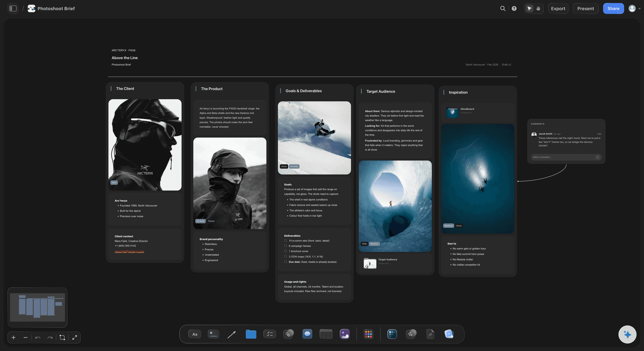Check the 6 campaign heroes checkbox

(x=286, y=246)
